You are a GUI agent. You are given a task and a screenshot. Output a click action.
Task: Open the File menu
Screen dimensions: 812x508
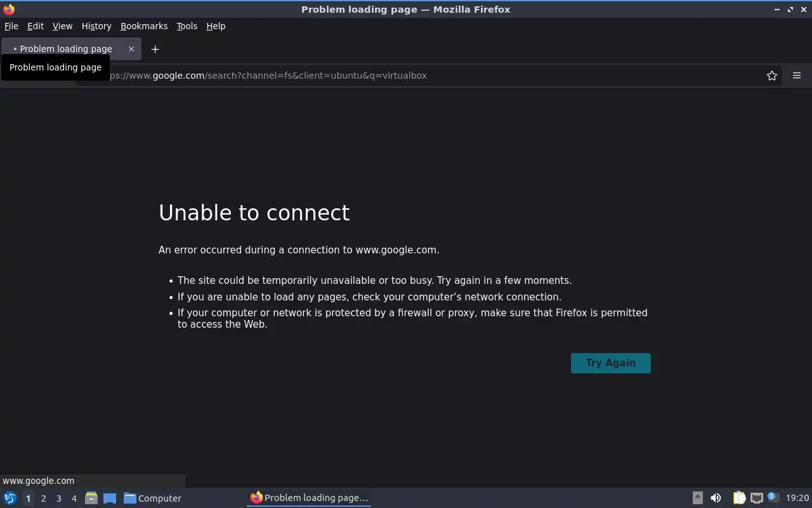tap(11, 26)
